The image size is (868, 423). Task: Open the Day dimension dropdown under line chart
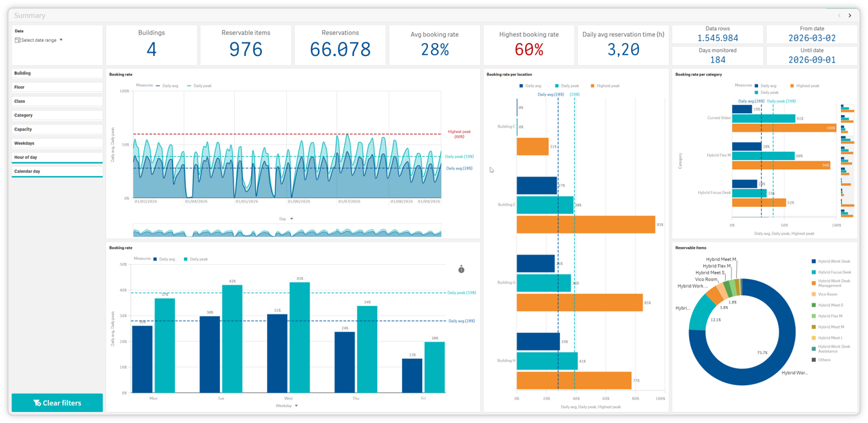coord(286,219)
